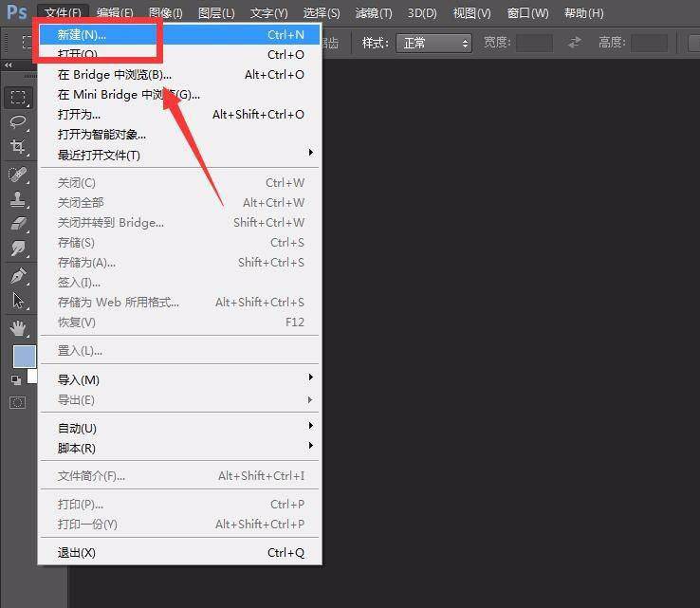
Task: Click 存储为(A)... menu entry
Action: click(180, 263)
